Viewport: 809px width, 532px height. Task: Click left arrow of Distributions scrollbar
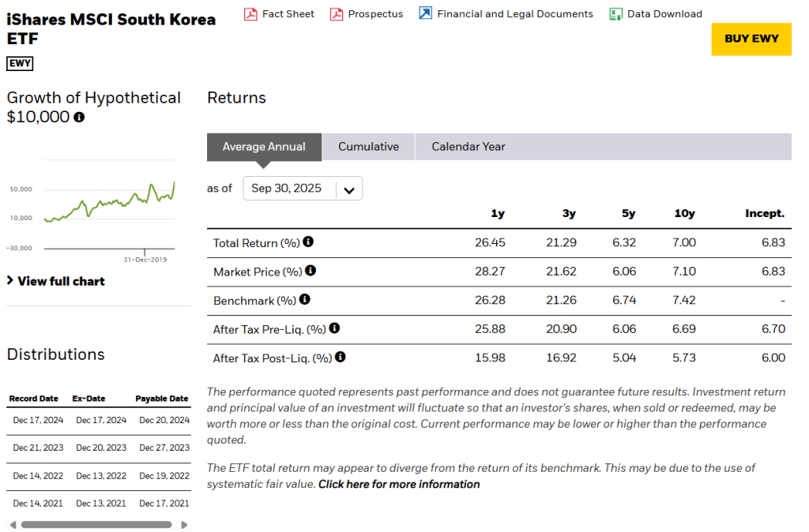pyautogui.click(x=13, y=525)
